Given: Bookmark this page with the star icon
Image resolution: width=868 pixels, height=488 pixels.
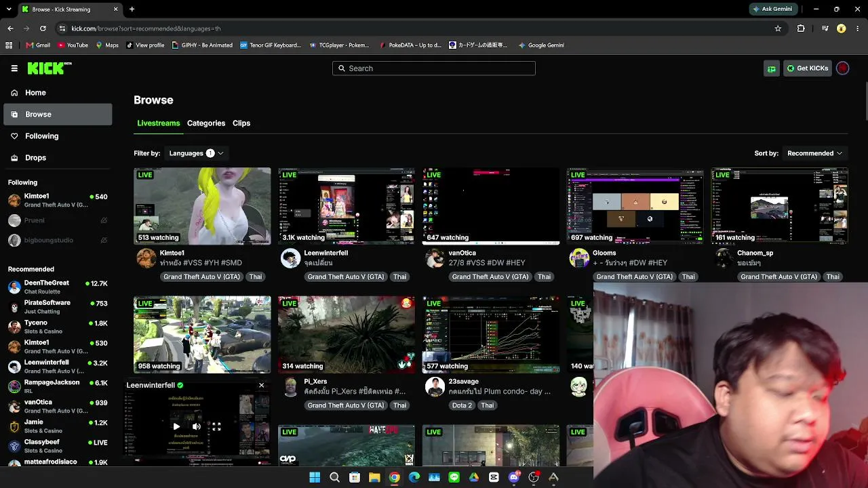Looking at the screenshot, I should [x=778, y=28].
